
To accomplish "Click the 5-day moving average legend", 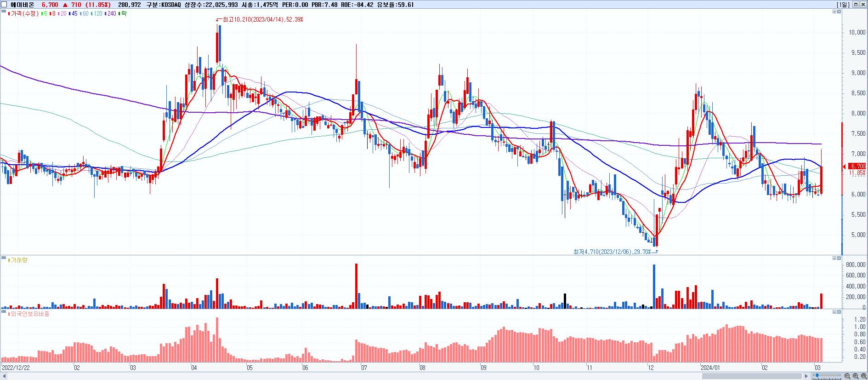I will click(44, 13).
